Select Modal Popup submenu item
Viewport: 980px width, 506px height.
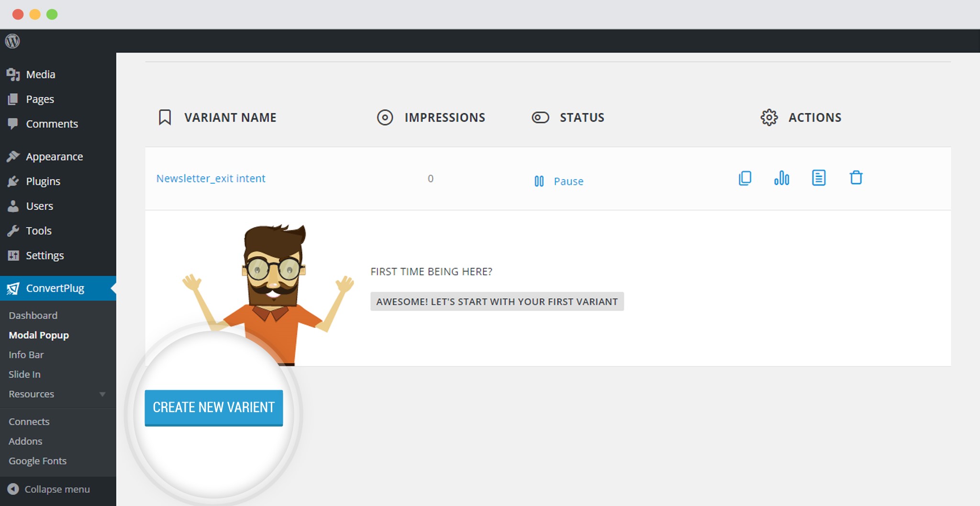pos(39,335)
